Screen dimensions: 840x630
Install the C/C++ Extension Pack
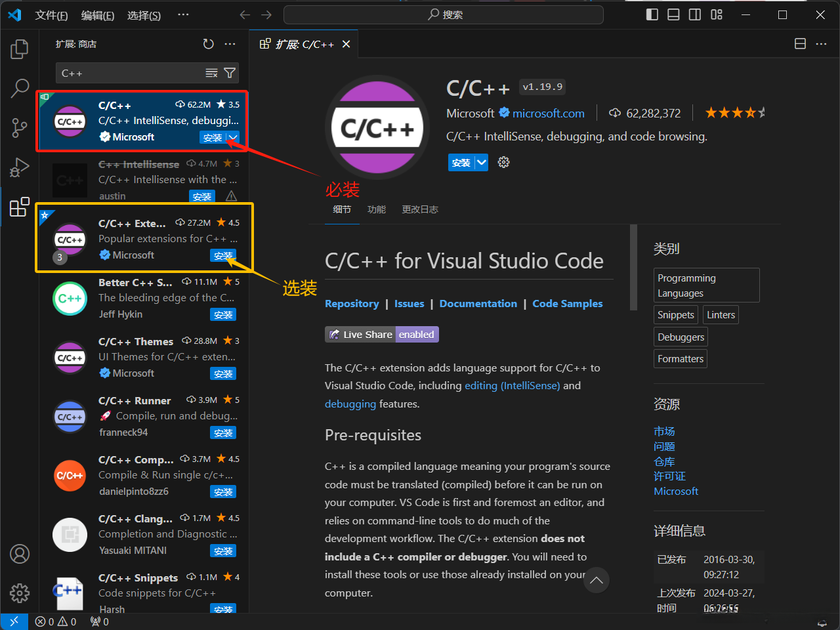tap(223, 255)
